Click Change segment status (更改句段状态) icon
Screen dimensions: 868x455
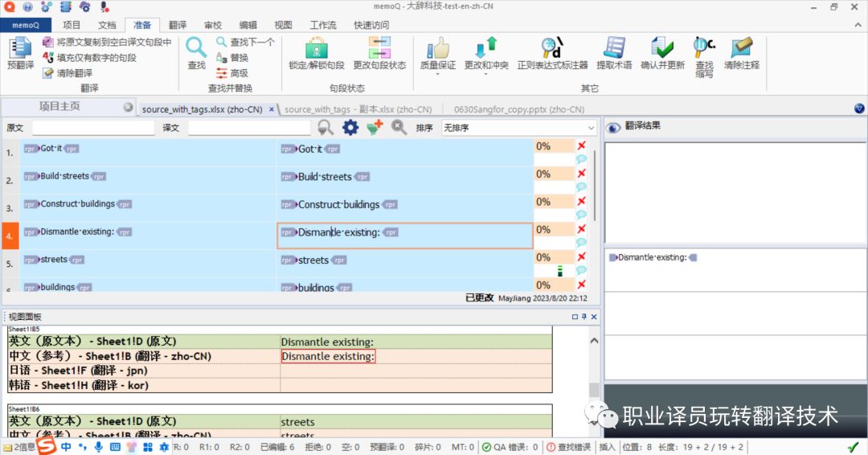[379, 53]
